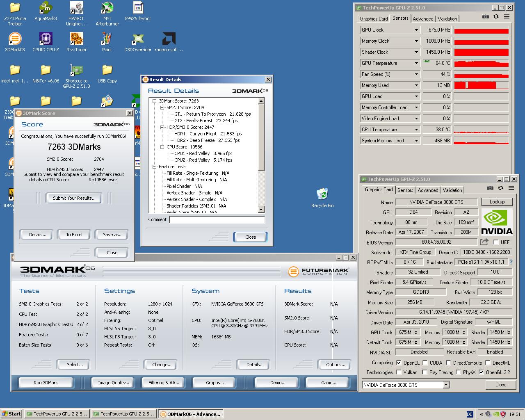Launch CPUID CPU-Z desktop shortcut
Screen dimensions: 525x420
click(46, 42)
